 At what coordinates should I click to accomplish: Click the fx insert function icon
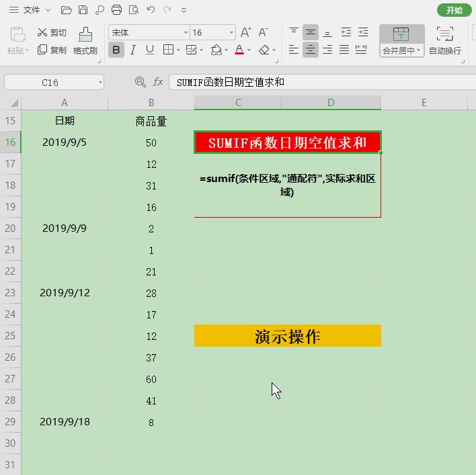(x=158, y=82)
